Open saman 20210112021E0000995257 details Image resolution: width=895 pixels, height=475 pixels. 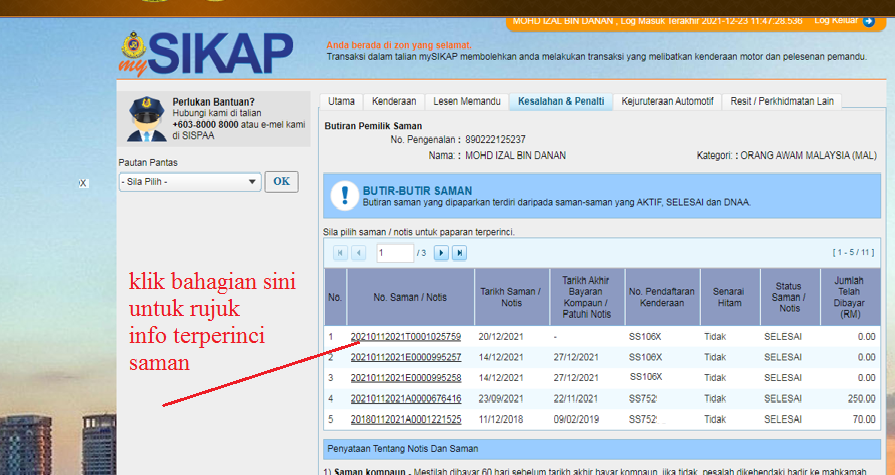click(x=406, y=357)
